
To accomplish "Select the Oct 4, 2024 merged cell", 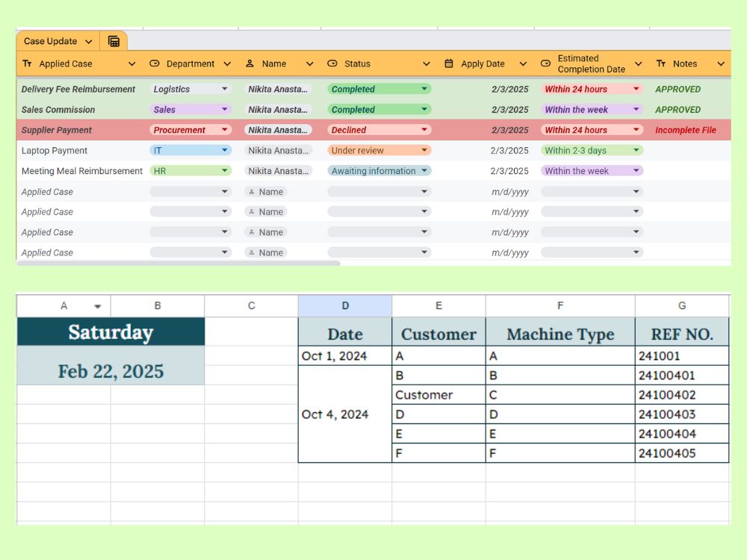I will coord(345,414).
